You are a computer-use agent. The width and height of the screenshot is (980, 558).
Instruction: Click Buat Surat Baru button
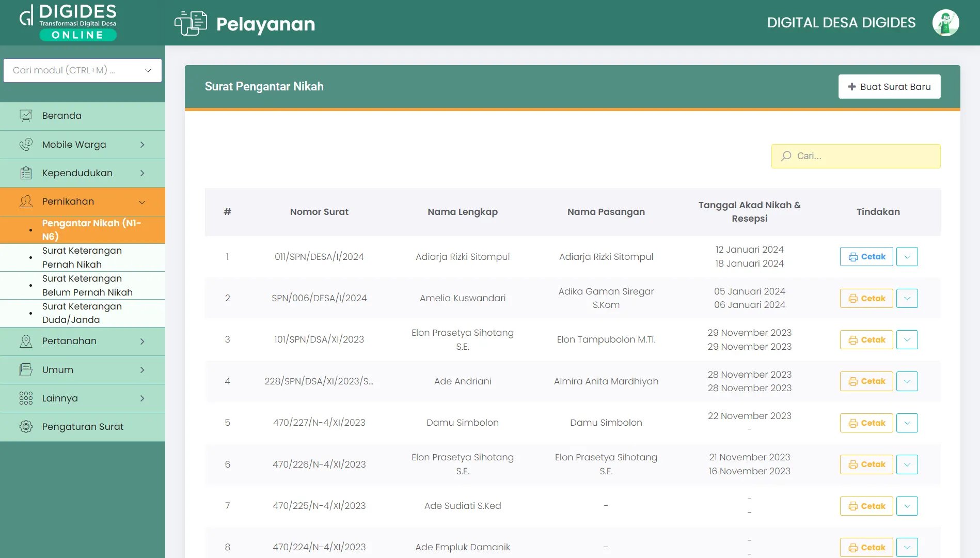coord(889,87)
